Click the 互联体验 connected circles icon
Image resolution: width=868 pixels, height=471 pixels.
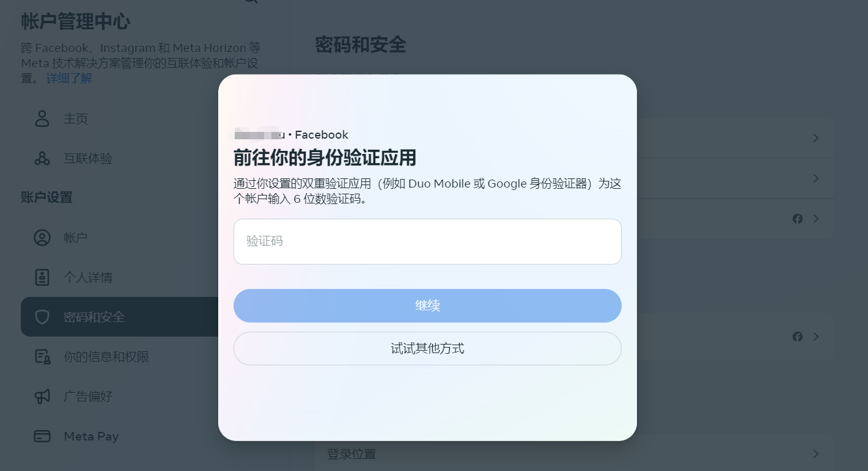tap(42, 158)
